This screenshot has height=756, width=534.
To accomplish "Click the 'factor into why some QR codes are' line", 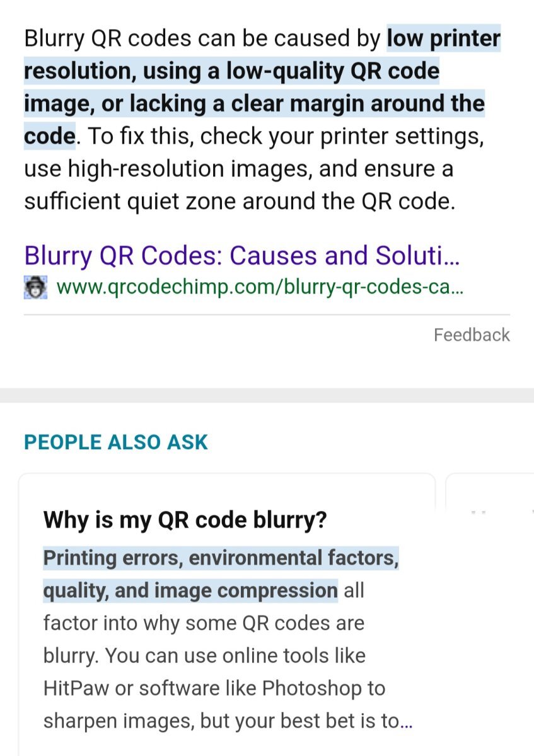I will coord(204,624).
